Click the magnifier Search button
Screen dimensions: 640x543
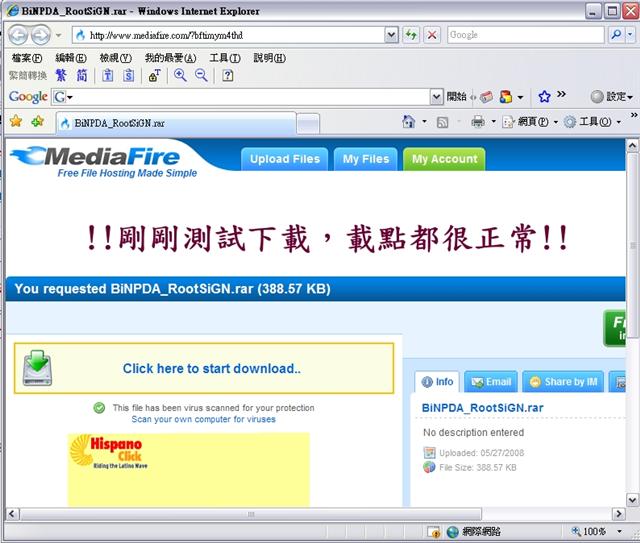click(x=616, y=35)
